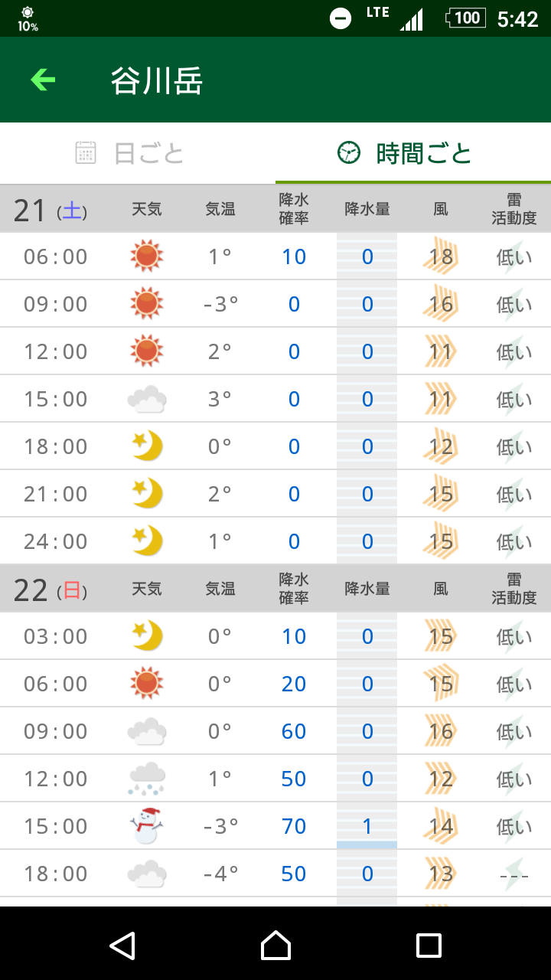The image size is (551, 980).
Task: Tap the green back arrow
Action: click(43, 80)
